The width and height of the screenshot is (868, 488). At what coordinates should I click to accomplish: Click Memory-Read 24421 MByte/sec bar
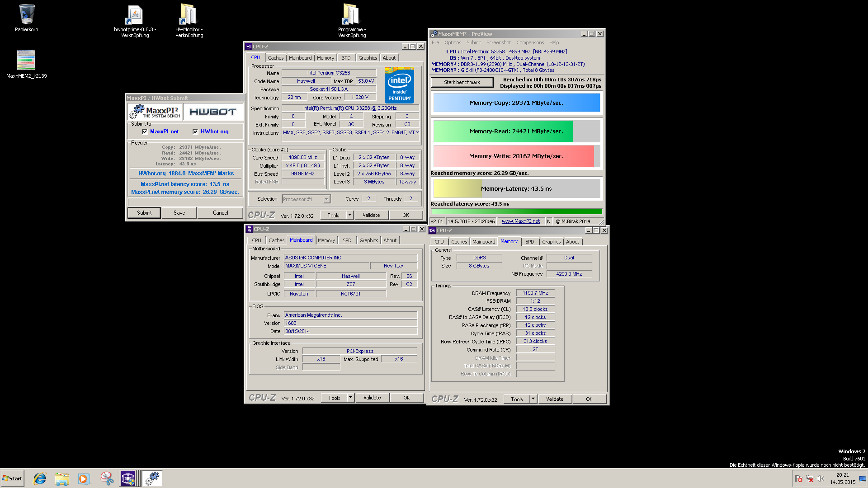pos(516,131)
